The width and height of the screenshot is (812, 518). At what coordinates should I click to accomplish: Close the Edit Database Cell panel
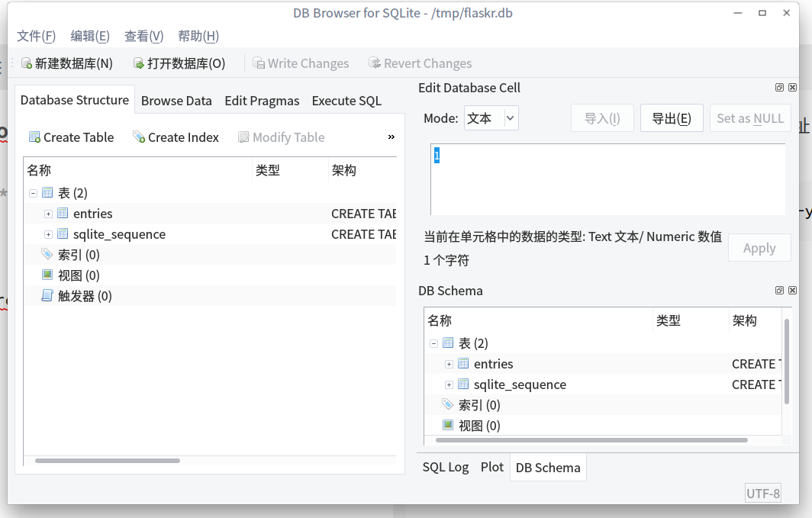coord(792,88)
